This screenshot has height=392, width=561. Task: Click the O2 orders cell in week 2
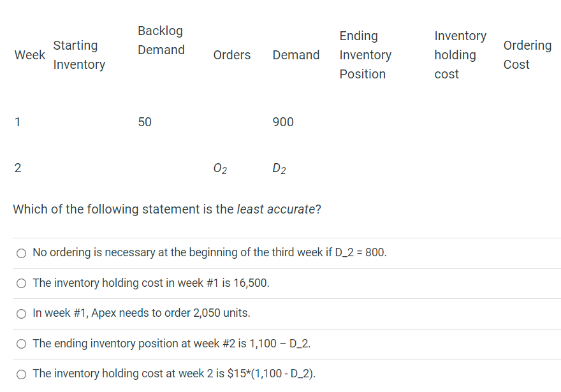pyautogui.click(x=219, y=169)
